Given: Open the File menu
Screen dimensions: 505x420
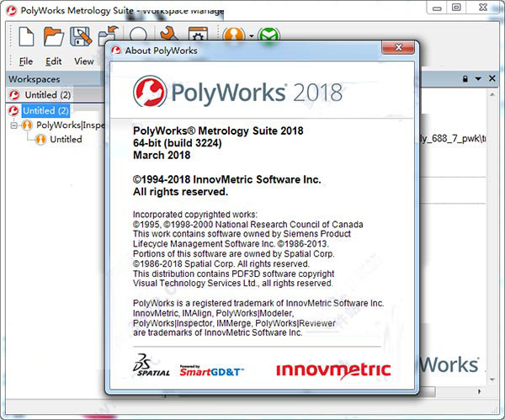Looking at the screenshot, I should [x=26, y=61].
